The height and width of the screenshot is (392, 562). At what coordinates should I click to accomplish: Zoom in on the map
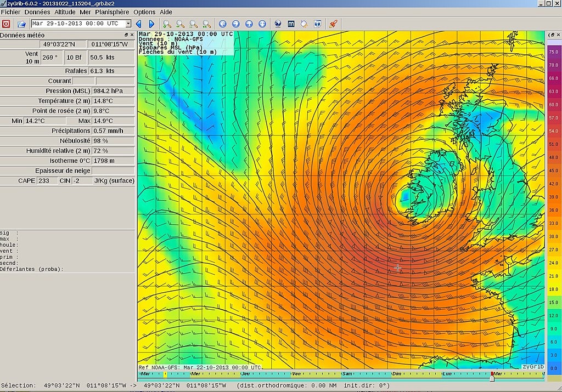tap(167, 24)
